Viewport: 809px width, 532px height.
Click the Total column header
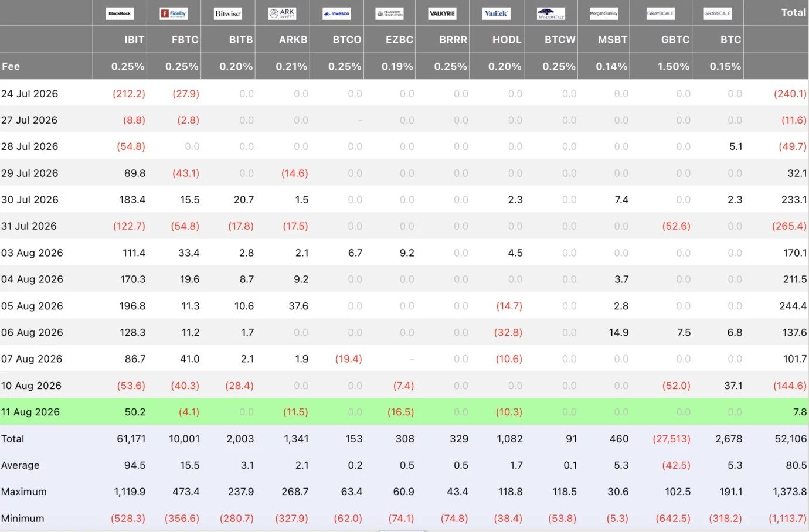pyautogui.click(x=793, y=12)
